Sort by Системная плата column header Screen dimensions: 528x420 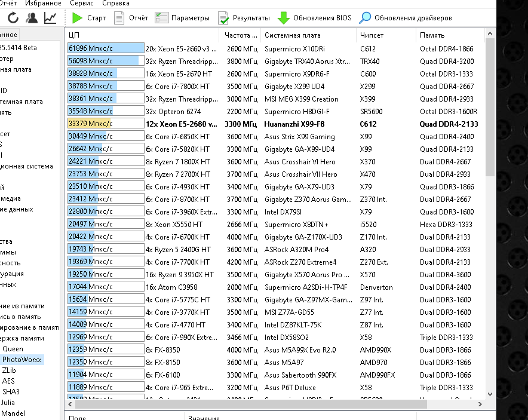[308, 35]
